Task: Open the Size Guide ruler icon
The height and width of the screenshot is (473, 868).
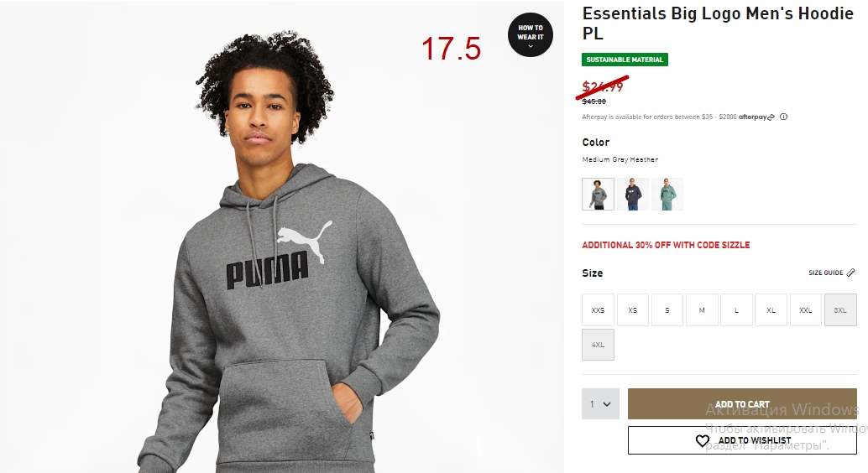Action: coord(850,273)
